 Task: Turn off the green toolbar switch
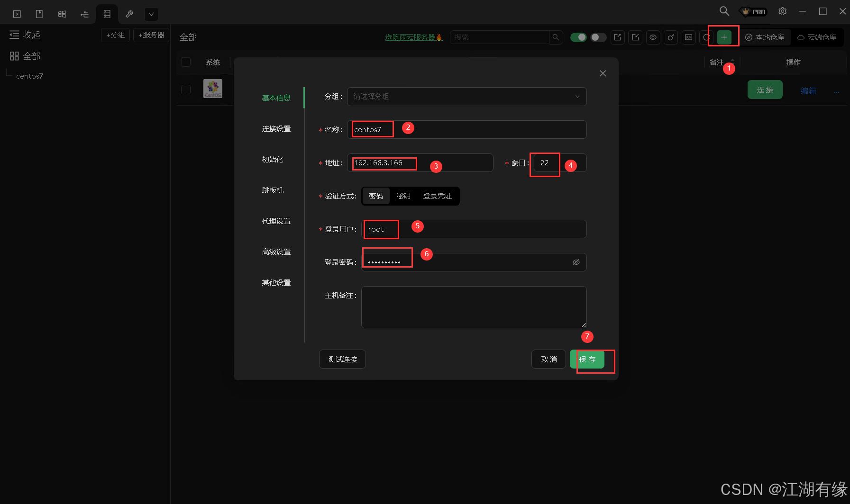[x=578, y=37]
